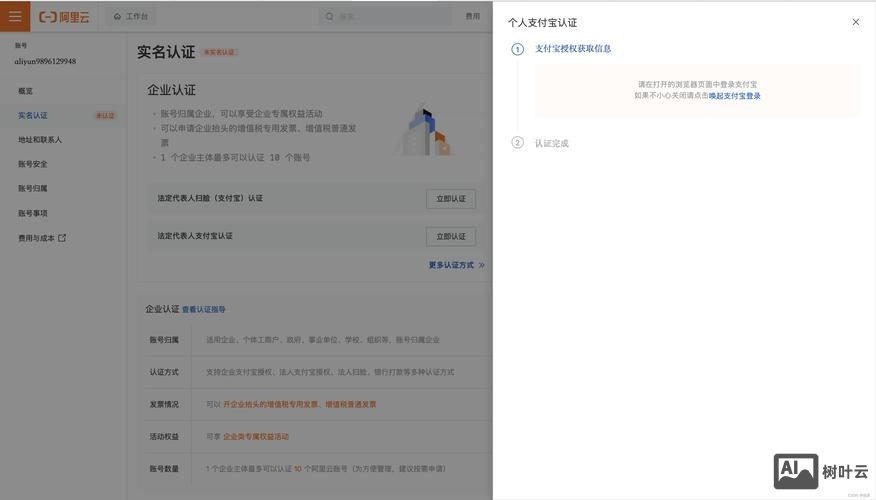Open 账号归属 in sidebar

coord(32,188)
